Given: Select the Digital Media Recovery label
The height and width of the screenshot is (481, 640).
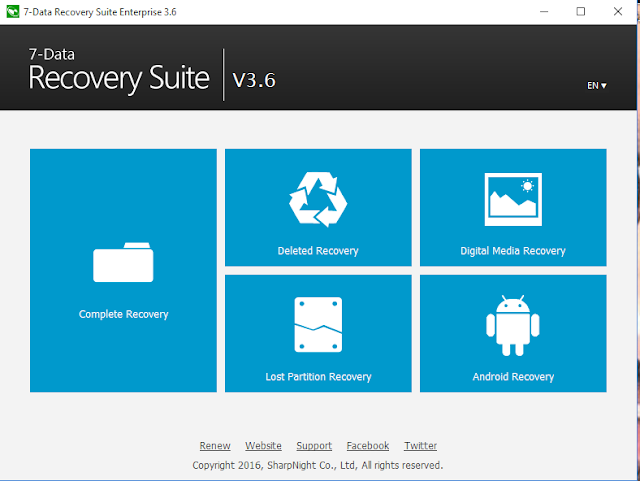Looking at the screenshot, I should 513,251.
